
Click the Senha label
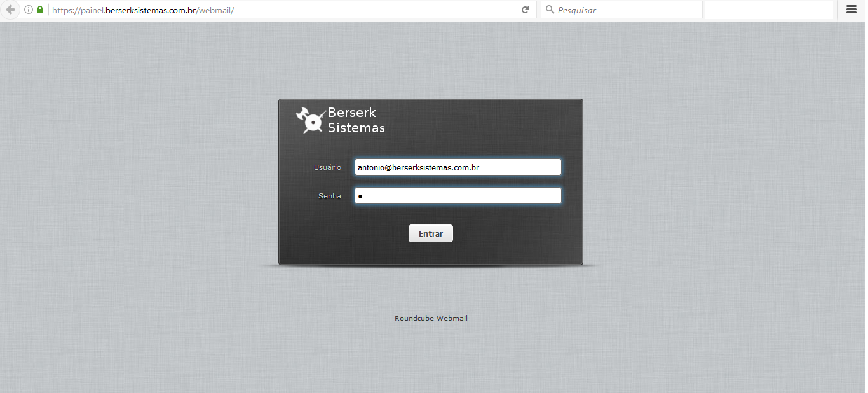coord(330,196)
